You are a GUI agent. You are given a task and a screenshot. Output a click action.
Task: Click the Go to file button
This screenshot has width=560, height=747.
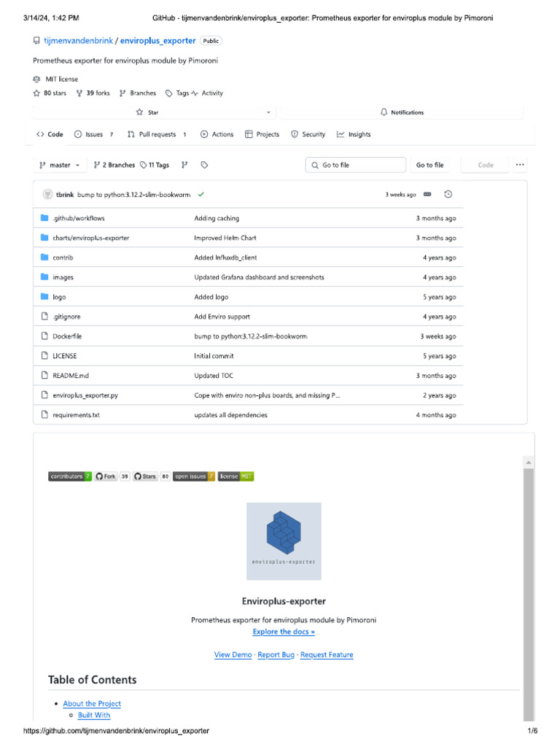coord(429,165)
